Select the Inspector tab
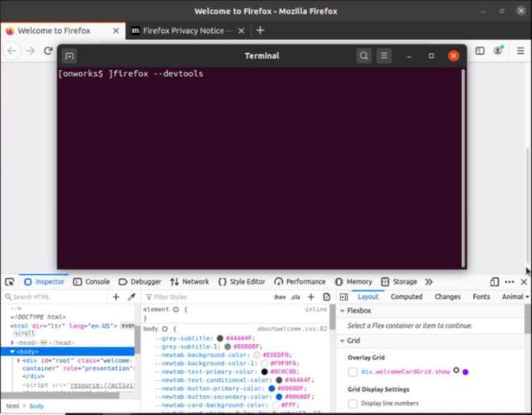The width and height of the screenshot is (532, 415). [x=44, y=282]
